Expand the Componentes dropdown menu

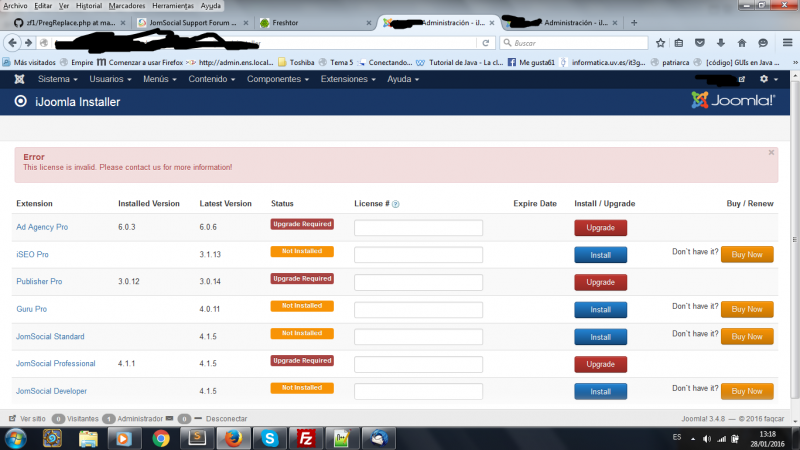coord(278,79)
